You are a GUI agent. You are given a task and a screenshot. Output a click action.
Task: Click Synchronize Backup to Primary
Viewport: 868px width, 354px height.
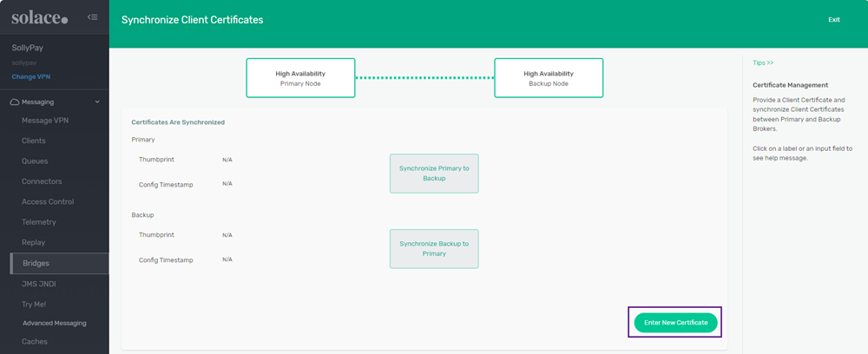pyautogui.click(x=434, y=249)
